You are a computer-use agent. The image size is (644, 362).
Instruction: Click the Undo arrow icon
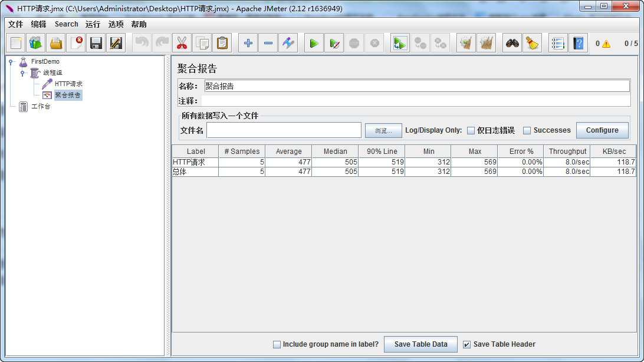(x=142, y=43)
